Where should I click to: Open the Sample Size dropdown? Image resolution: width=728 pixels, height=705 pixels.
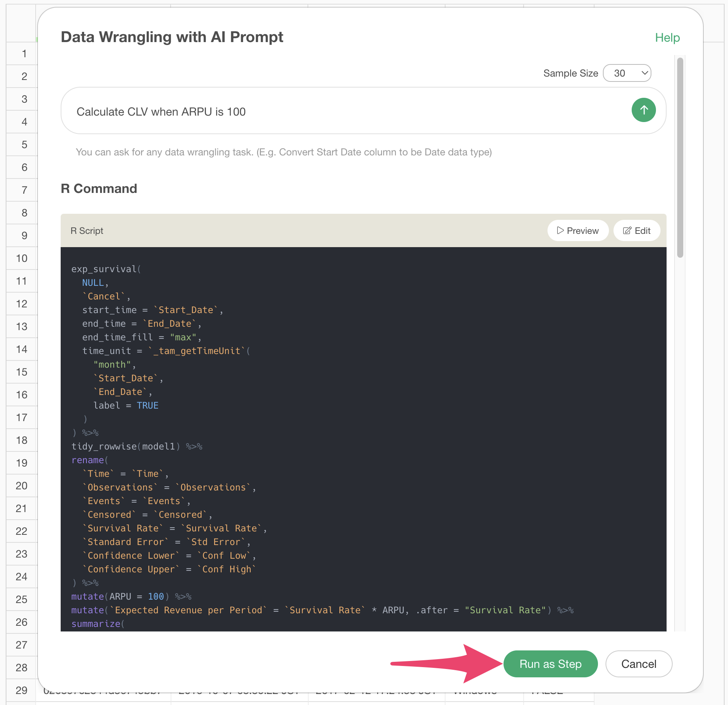[627, 73]
